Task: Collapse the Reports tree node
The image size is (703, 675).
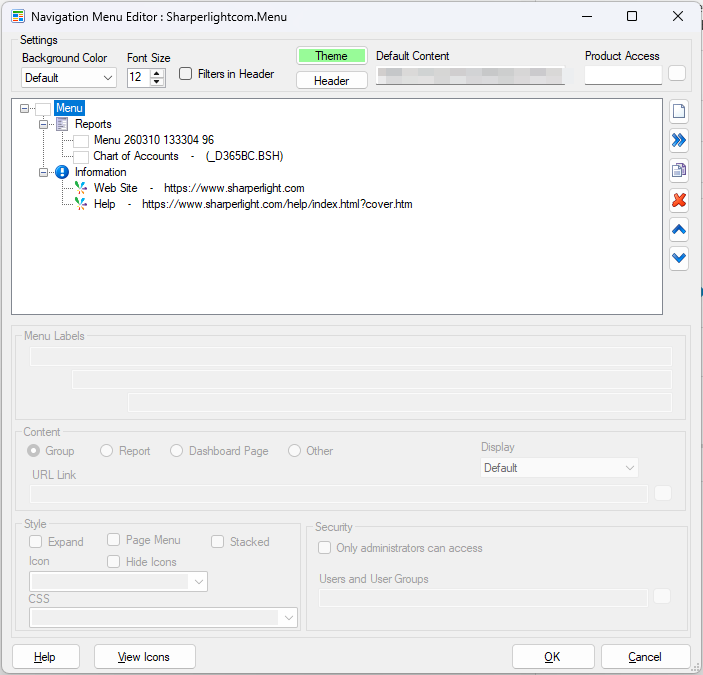Action: point(43,124)
